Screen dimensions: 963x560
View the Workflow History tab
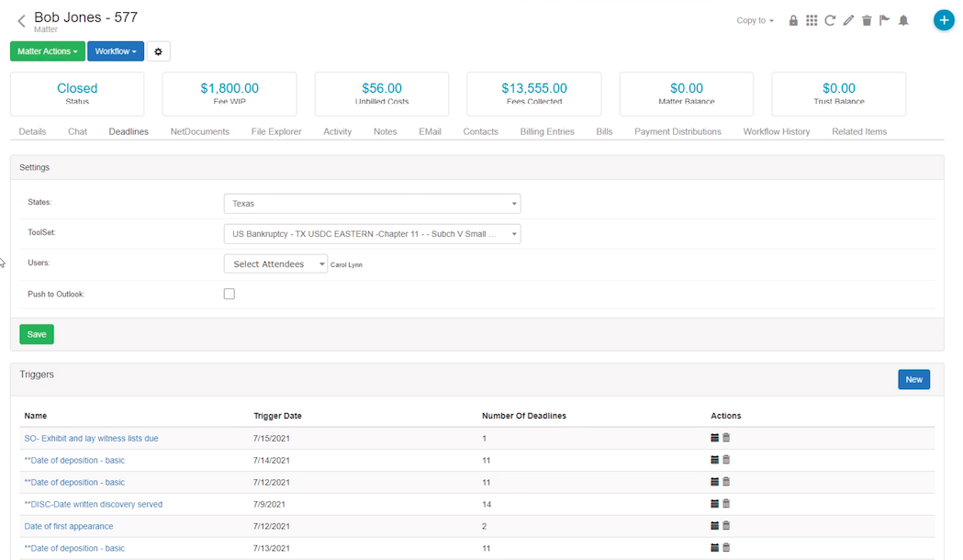point(777,131)
